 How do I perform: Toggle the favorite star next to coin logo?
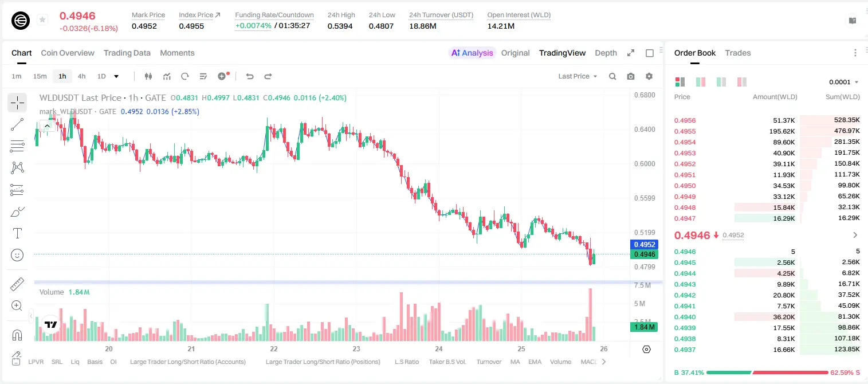42,20
